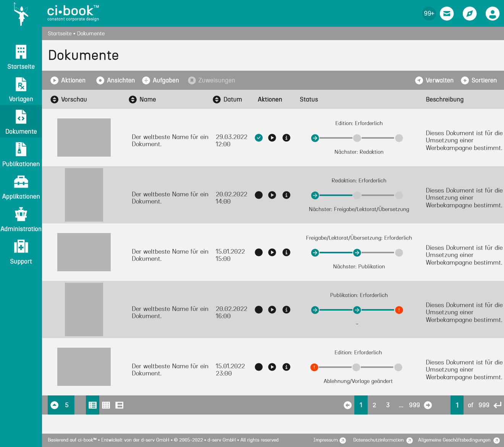Change items per page count 5
Screen dimensions: 504x447
click(x=61, y=405)
